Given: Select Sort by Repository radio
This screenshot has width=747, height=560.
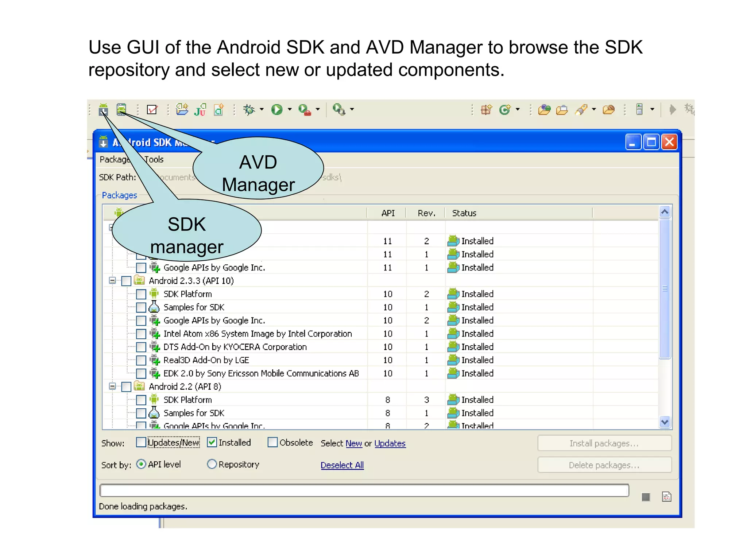Looking at the screenshot, I should click(x=212, y=464).
